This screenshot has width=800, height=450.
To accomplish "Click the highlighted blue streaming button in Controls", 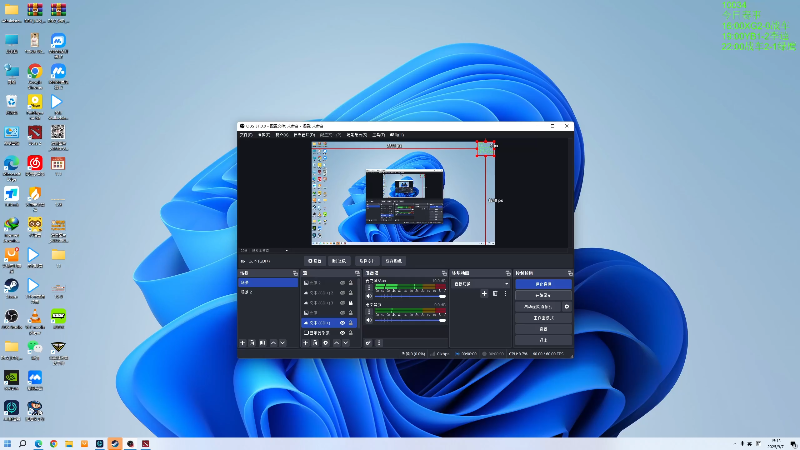I will tap(543, 284).
